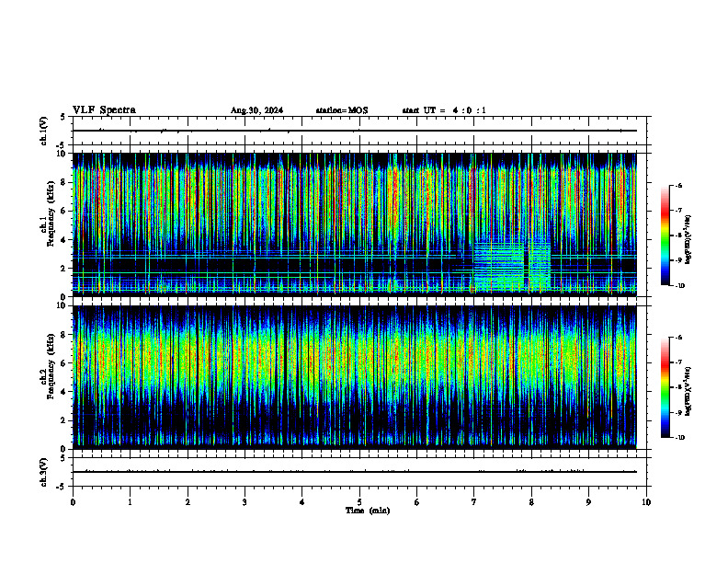Click the ch.2 "Frequency (kHz)" axis label
This screenshot has width=728, height=563.
(51, 366)
